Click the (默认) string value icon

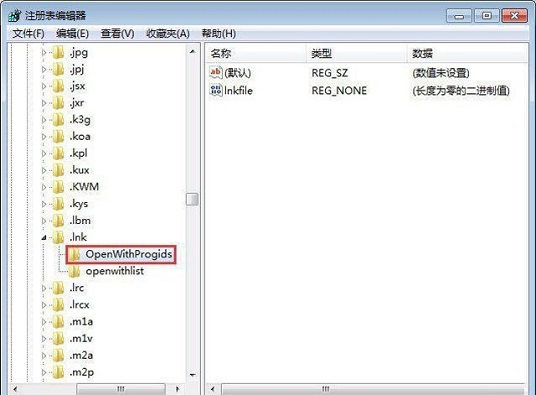coord(216,73)
